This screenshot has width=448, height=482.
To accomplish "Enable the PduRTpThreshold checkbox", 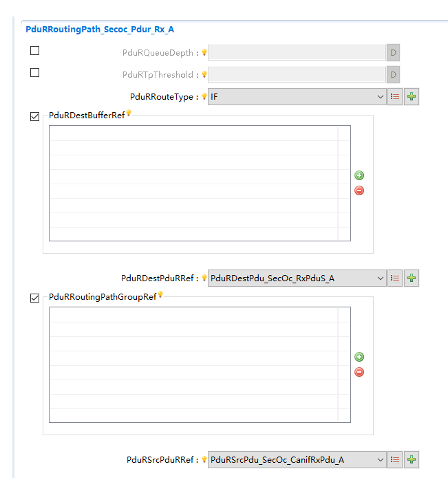I will point(35,73).
